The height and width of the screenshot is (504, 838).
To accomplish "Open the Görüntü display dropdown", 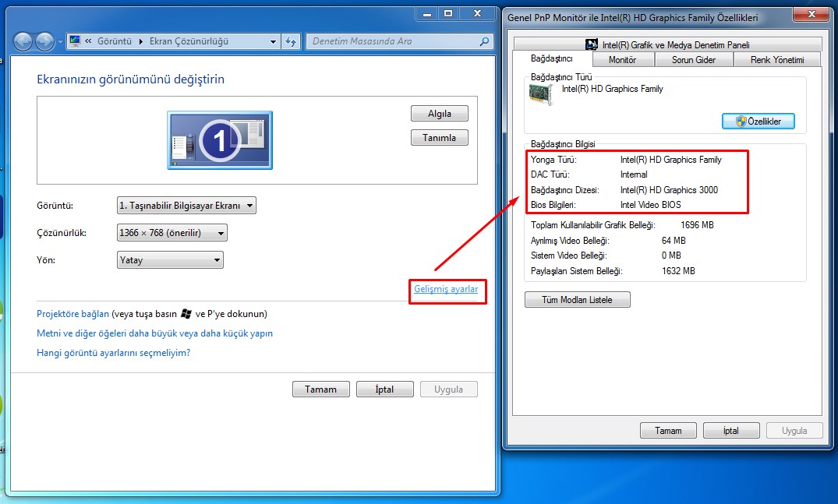I will click(186, 206).
